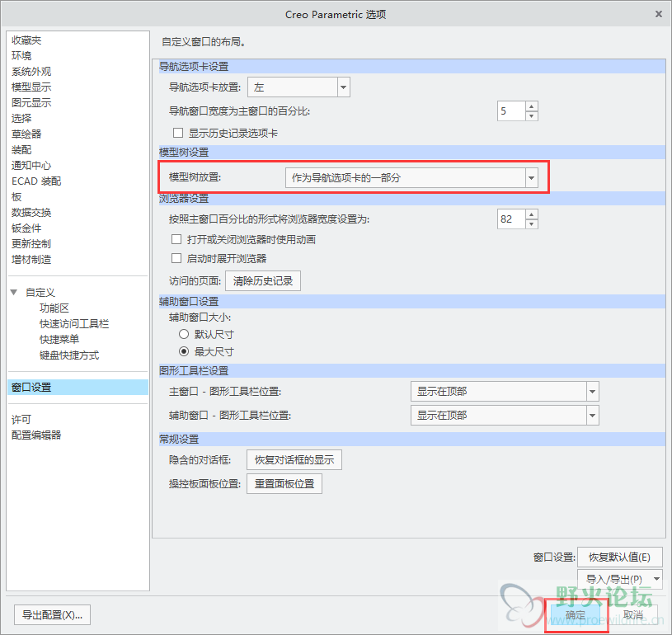The height and width of the screenshot is (635, 672).
Task: Decrease browser width percentage value
Action: coord(532,224)
